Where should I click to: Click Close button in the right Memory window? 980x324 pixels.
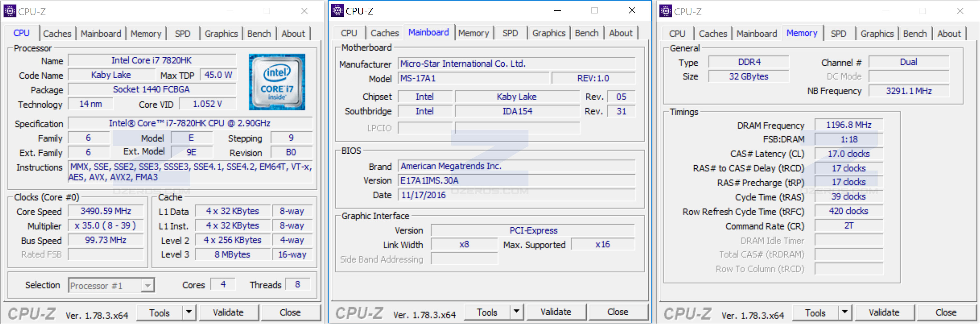point(946,313)
